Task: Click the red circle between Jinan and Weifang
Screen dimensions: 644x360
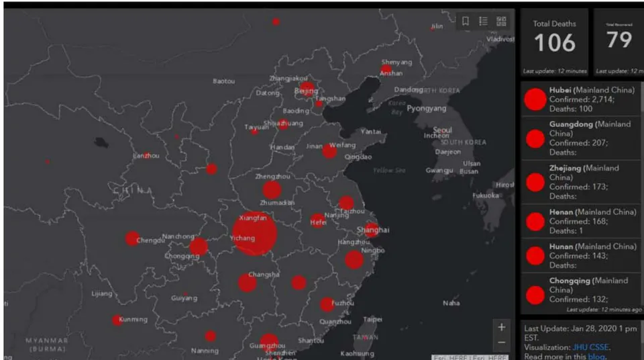Action: coord(329,151)
